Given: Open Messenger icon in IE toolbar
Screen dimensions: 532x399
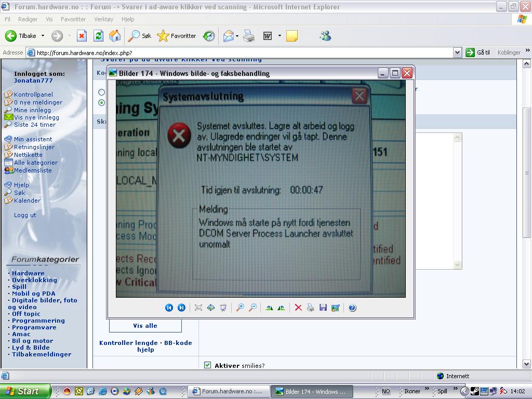Looking at the screenshot, I should click(325, 36).
